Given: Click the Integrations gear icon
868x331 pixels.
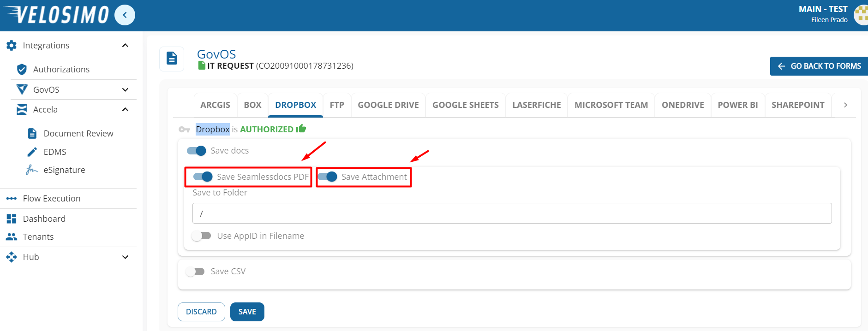Looking at the screenshot, I should click(12, 45).
